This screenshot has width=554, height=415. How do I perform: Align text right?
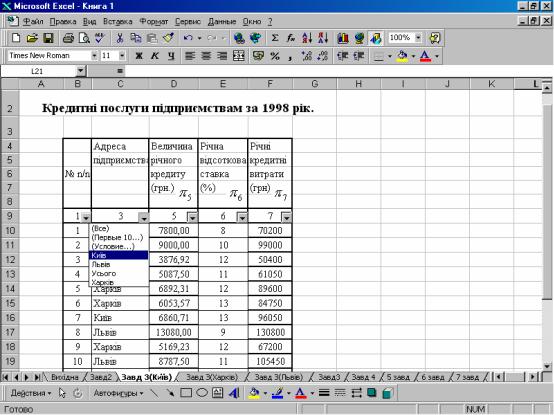pos(223,56)
